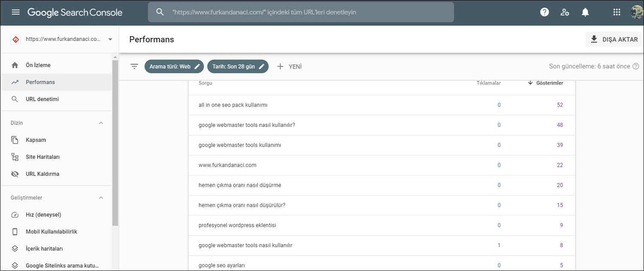The height and width of the screenshot is (271, 644).
Task: Click the Mobil Kullanılabilirlik phone icon
Action: click(x=15, y=231)
